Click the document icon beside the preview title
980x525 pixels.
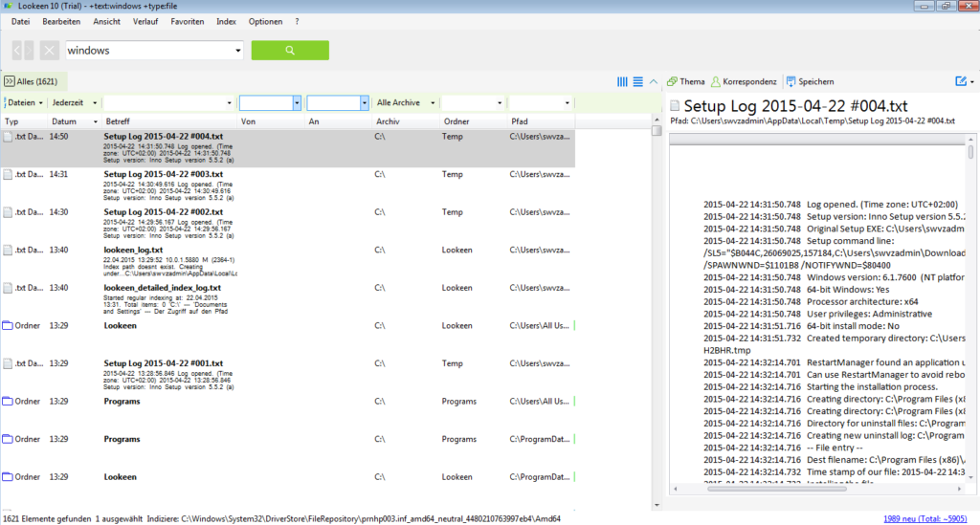[675, 105]
